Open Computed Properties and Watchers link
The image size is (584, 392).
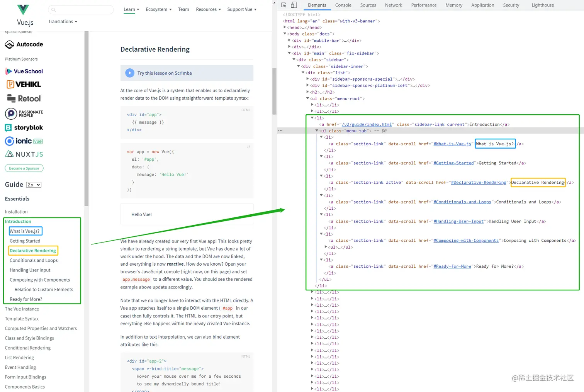coord(41,328)
